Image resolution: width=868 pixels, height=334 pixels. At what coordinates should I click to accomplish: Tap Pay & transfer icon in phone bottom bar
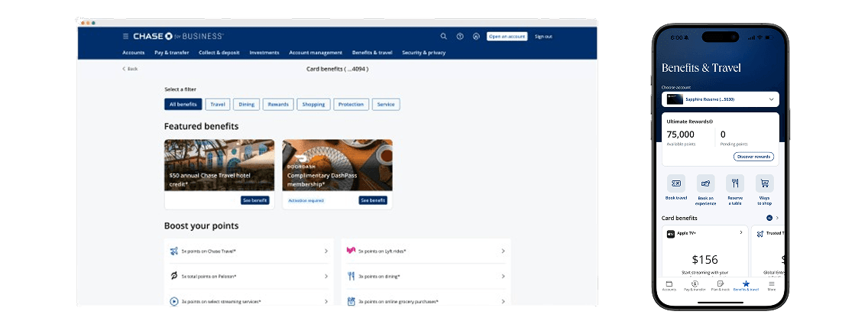[x=695, y=284]
